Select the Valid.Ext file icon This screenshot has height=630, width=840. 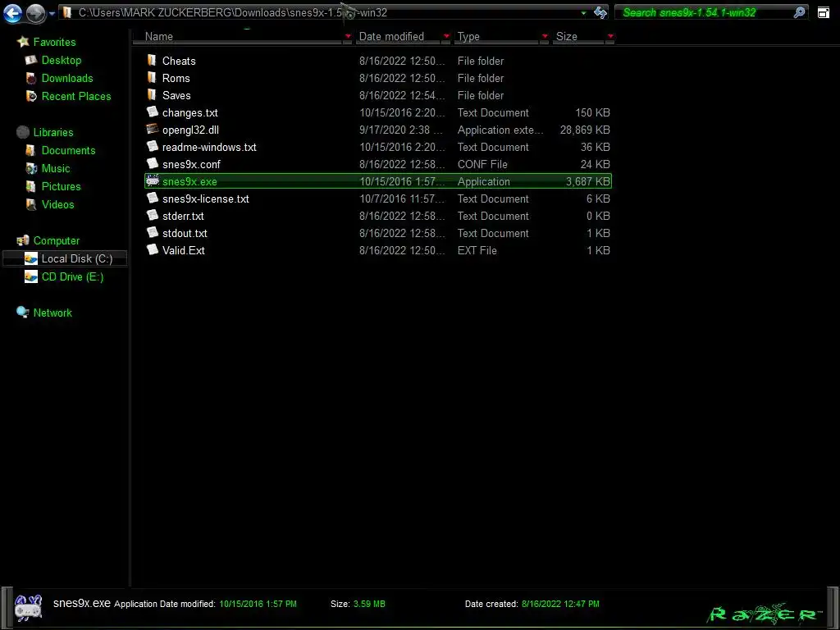point(153,249)
